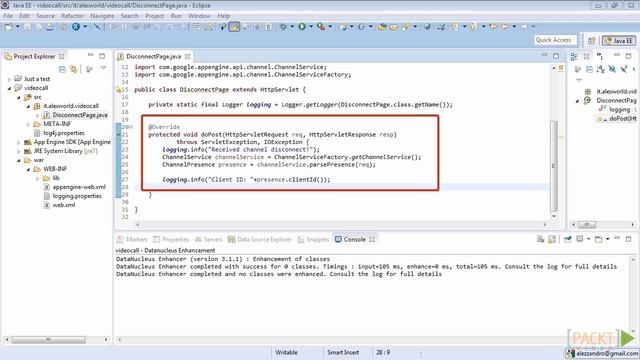Click the Print toolbar icon
Viewport: 640px width, 360px height.
(49, 27)
